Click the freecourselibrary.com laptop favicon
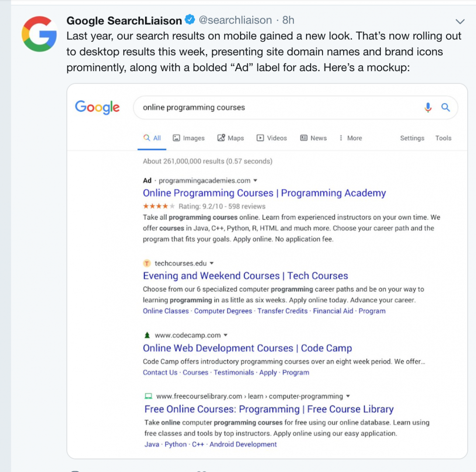 point(148,396)
